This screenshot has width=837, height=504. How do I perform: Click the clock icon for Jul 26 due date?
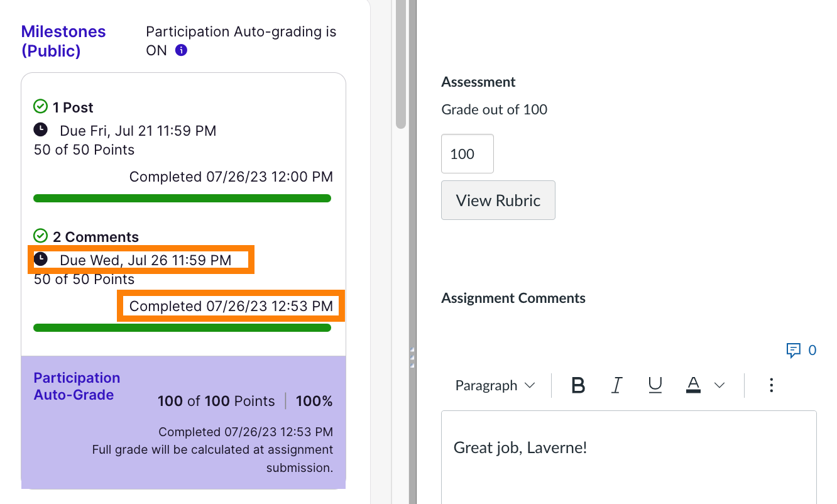point(40,260)
